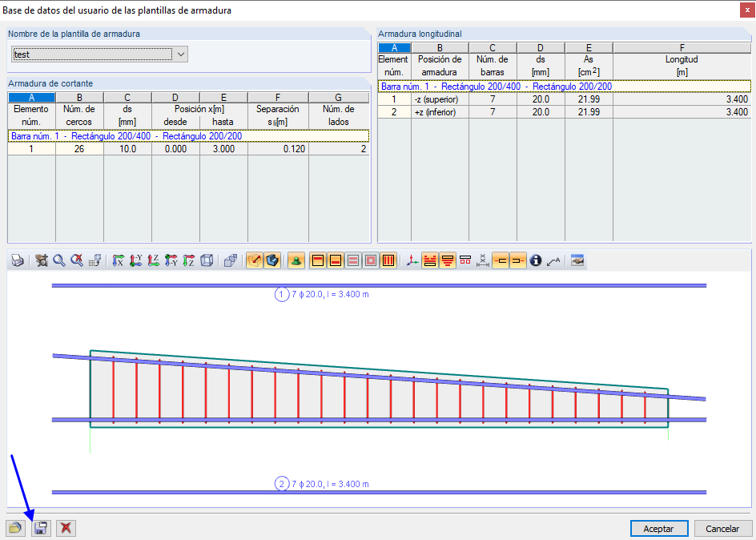Click the print graphic icon
Viewport: 756px width, 540px height.
18,261
